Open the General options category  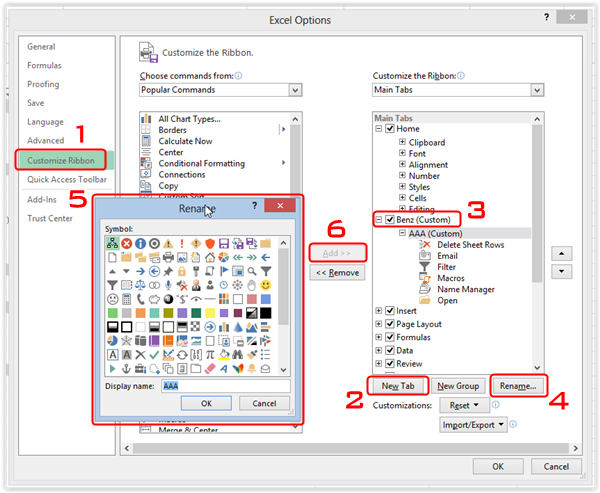click(41, 47)
